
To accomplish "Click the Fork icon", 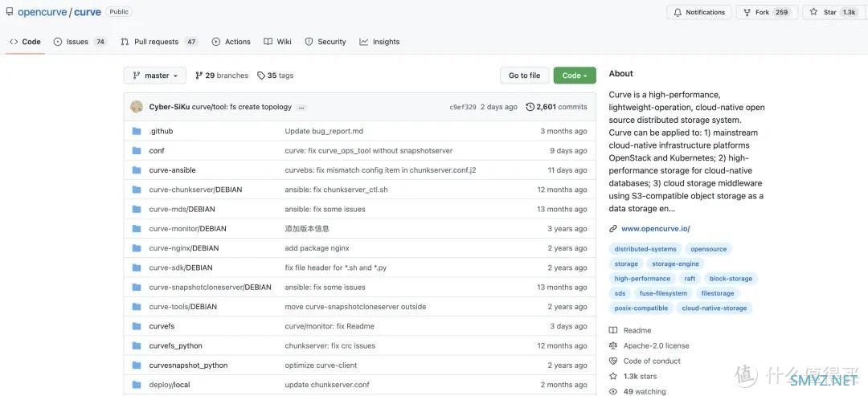I will click(x=747, y=12).
